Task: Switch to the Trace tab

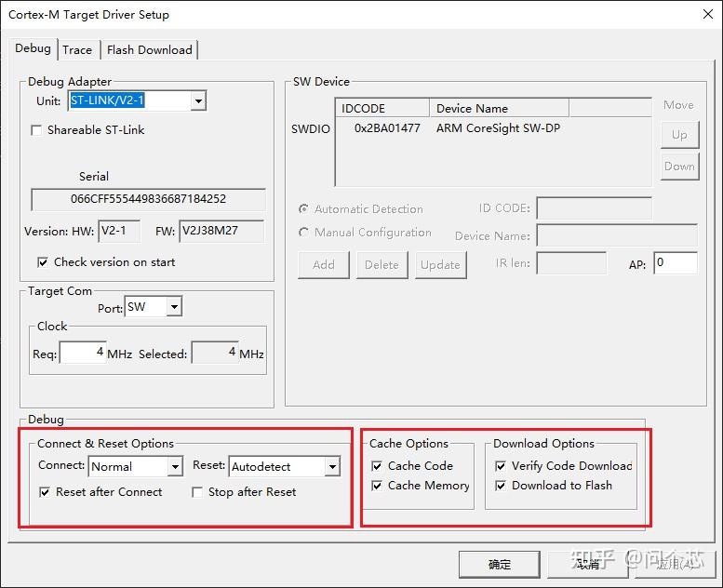Action: (77, 50)
